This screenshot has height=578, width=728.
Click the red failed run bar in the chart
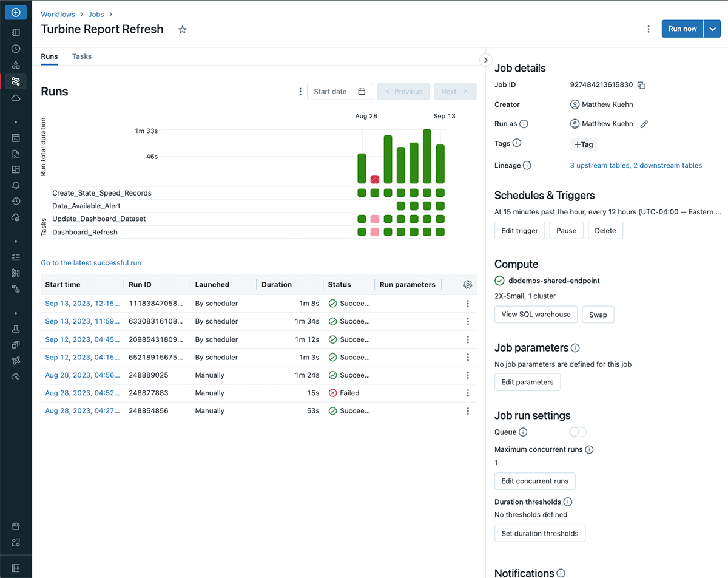tap(375, 179)
